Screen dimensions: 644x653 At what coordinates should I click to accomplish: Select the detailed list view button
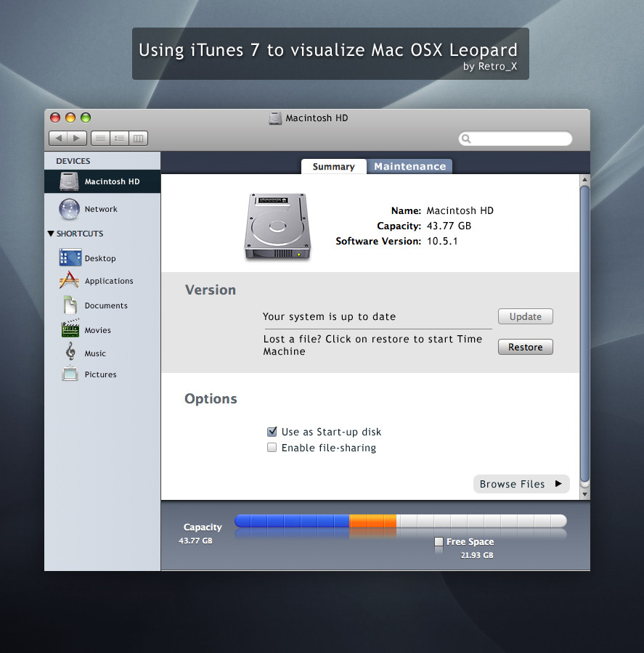120,139
